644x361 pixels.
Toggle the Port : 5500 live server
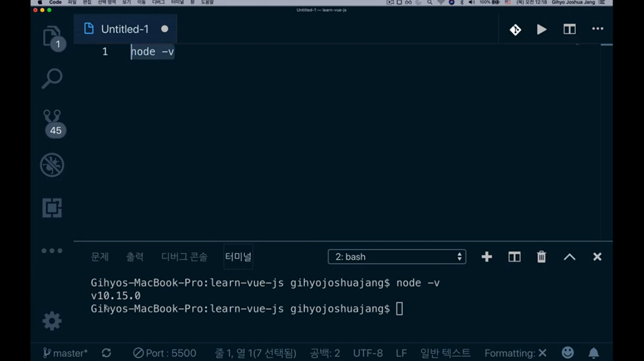point(164,353)
